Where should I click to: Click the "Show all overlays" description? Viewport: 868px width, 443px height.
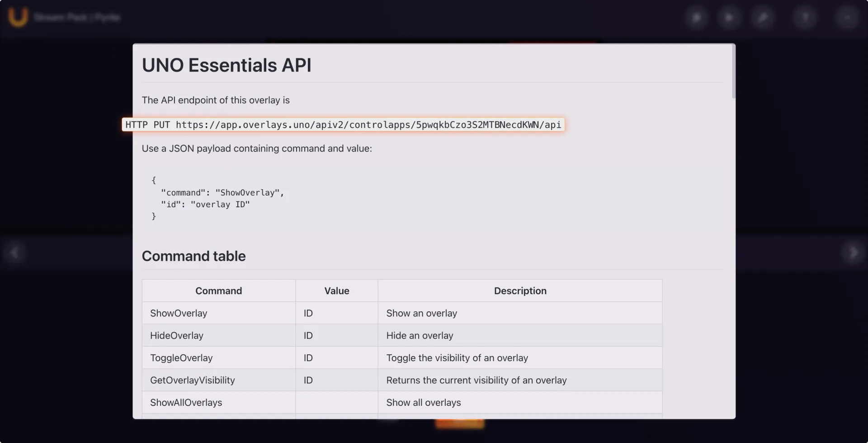point(424,402)
